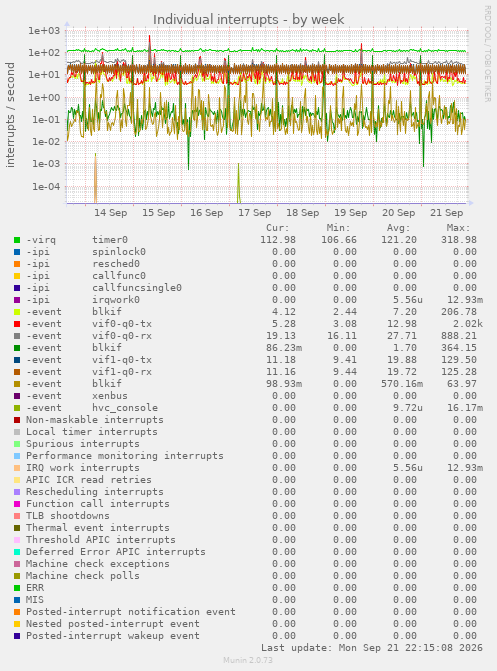Click the cyan Deferred Error APIC swatch
This screenshot has width=497, height=671.
pyautogui.click(x=17, y=552)
